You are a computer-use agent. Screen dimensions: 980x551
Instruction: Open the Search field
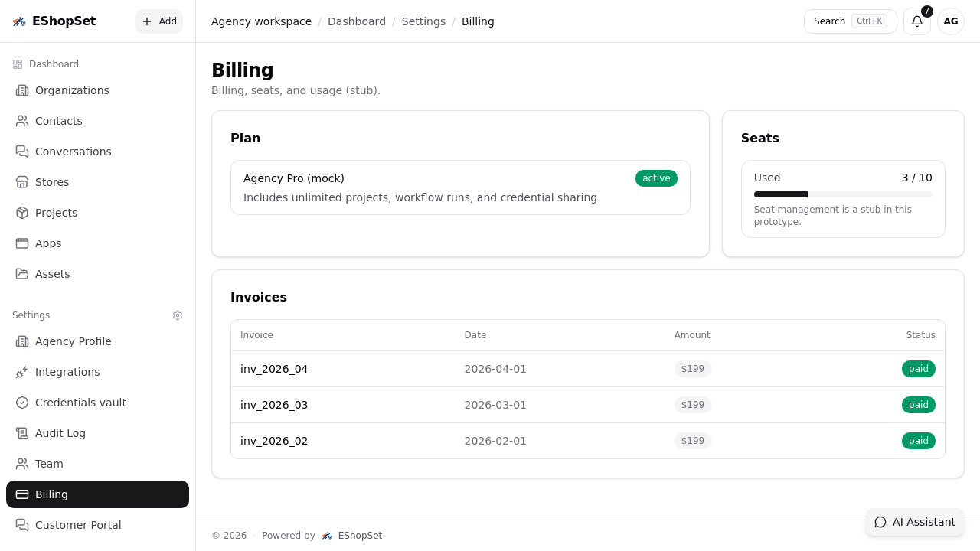click(850, 21)
